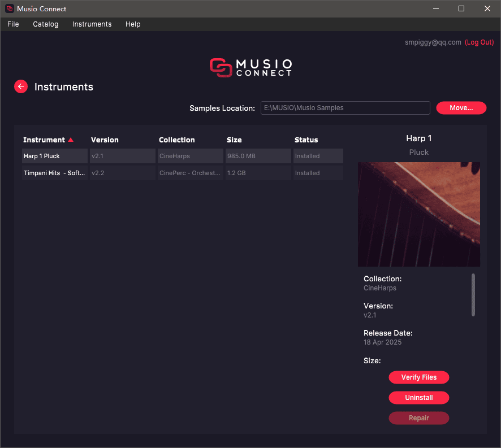Click the Samples Location path field

coord(345,108)
